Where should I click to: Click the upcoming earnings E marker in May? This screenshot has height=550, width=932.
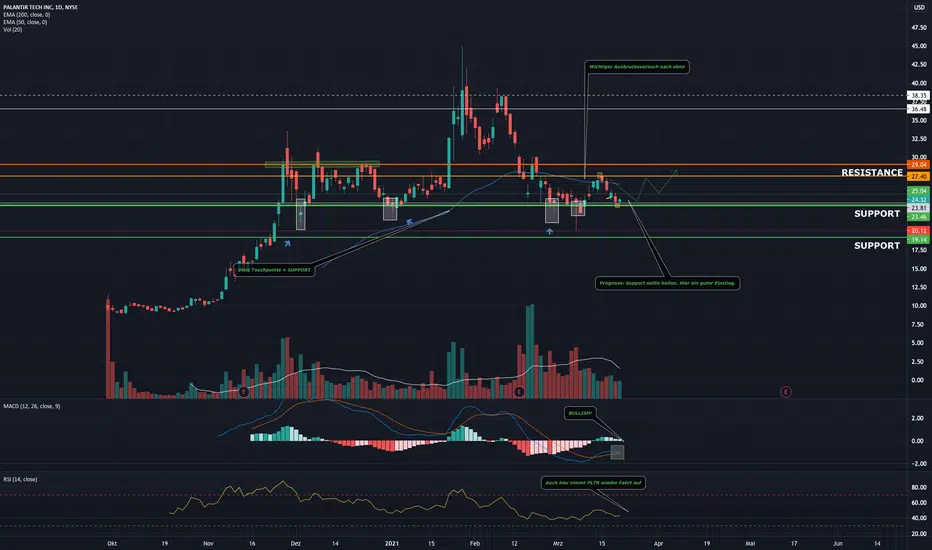tap(786, 392)
